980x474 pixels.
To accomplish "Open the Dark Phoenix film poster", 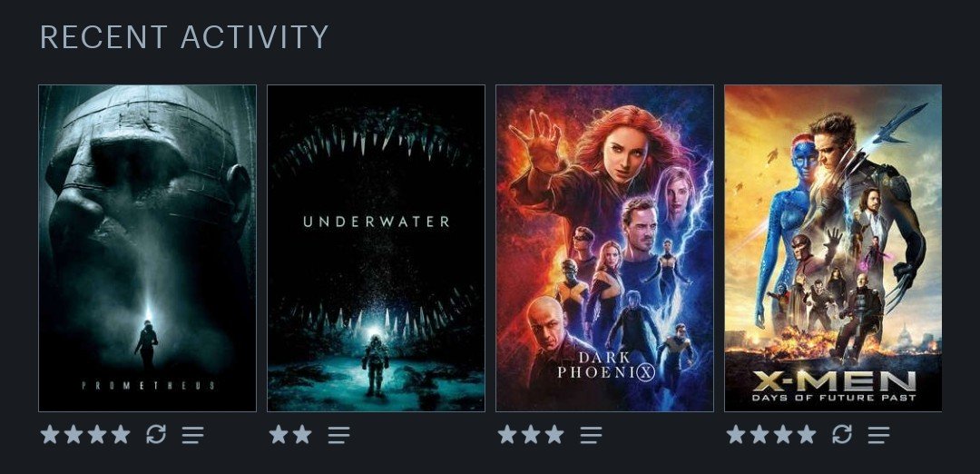I will 604,248.
